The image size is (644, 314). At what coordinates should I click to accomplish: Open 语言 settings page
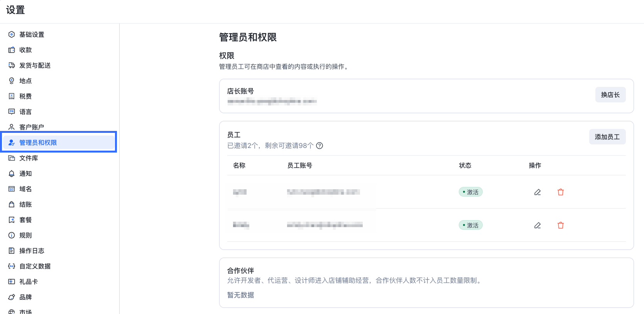[25, 112]
